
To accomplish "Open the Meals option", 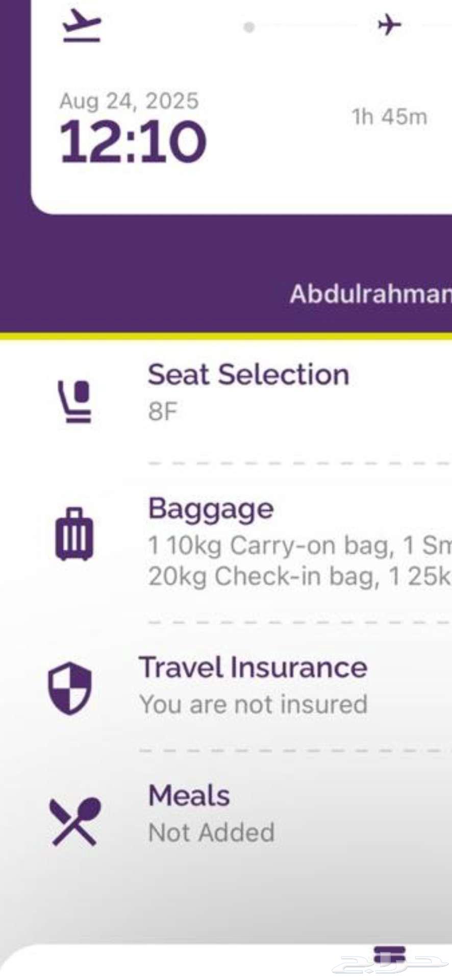I will click(x=189, y=796).
